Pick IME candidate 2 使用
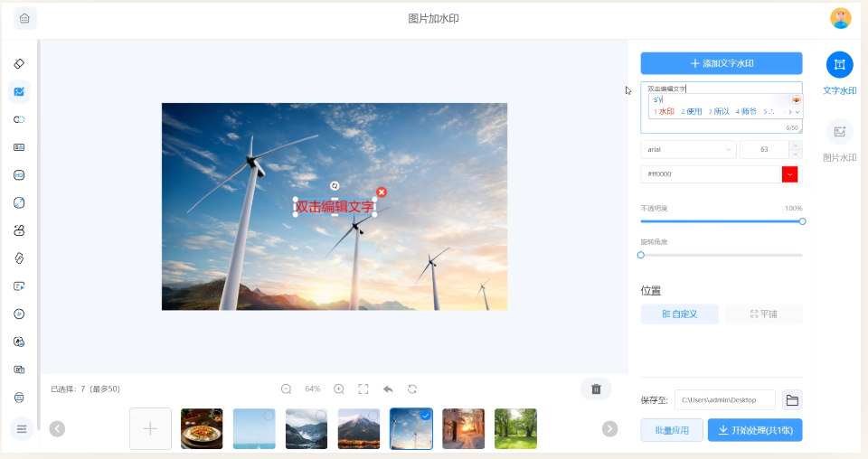The height and width of the screenshot is (459, 868). (692, 112)
